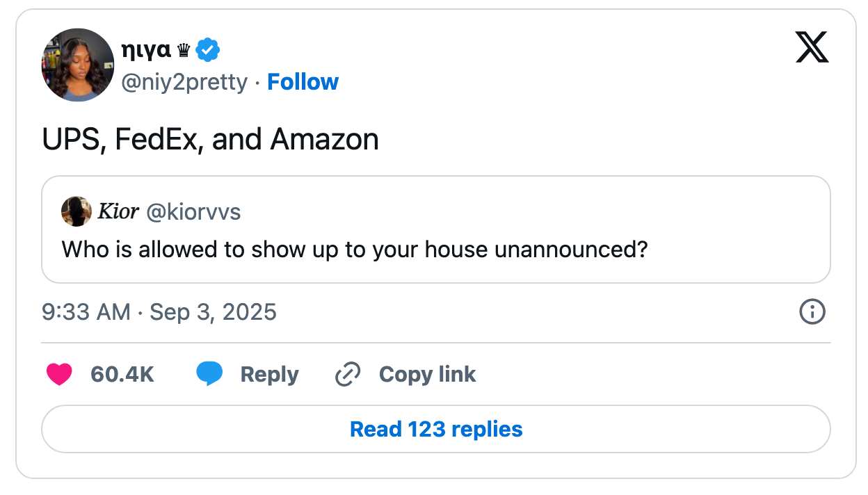Click the @kiorvvs handle in the quoted tweet

(x=194, y=212)
